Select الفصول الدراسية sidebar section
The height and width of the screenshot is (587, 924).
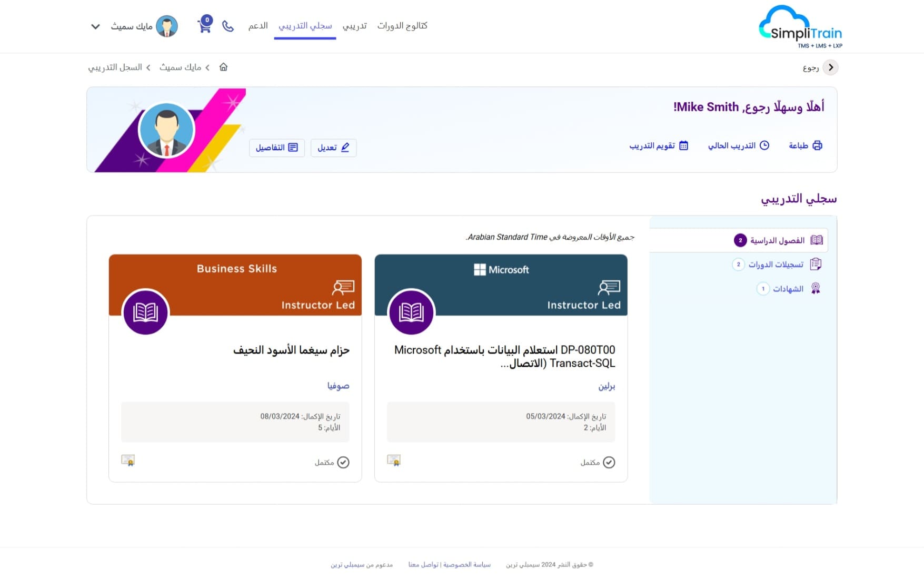pos(777,240)
